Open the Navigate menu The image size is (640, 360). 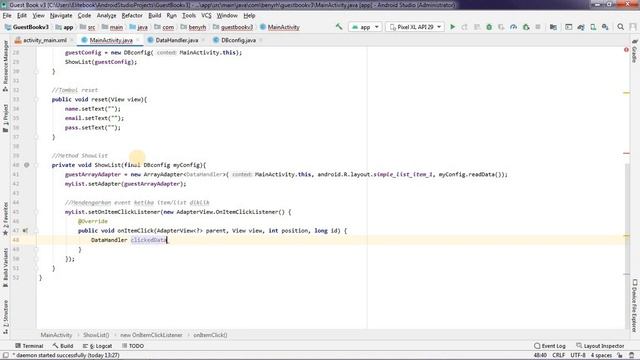click(x=61, y=16)
